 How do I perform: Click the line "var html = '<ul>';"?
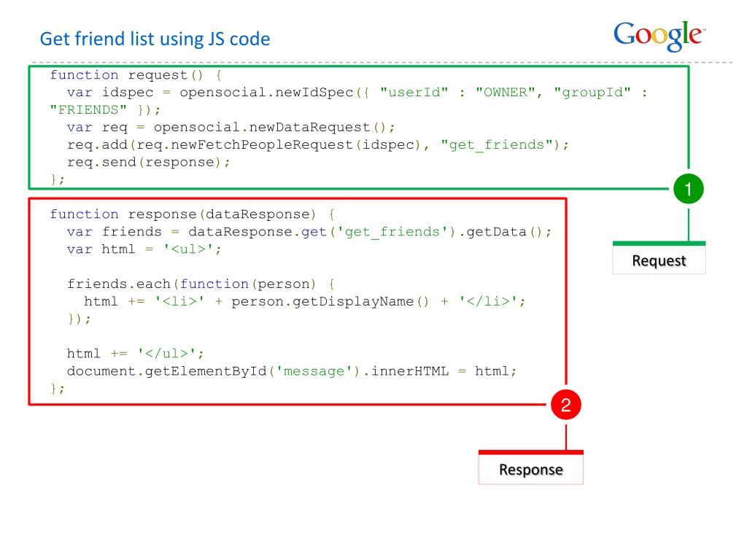click(144, 249)
